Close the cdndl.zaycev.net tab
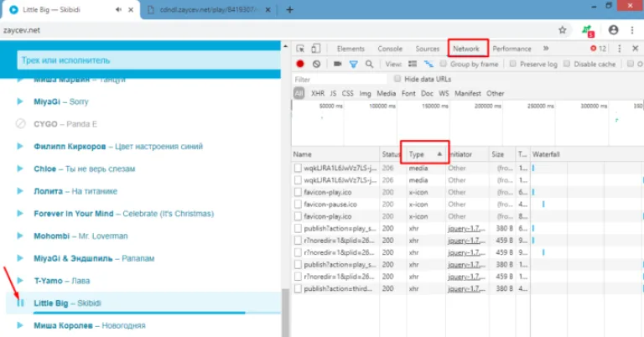The width and height of the screenshot is (644, 337). click(267, 10)
